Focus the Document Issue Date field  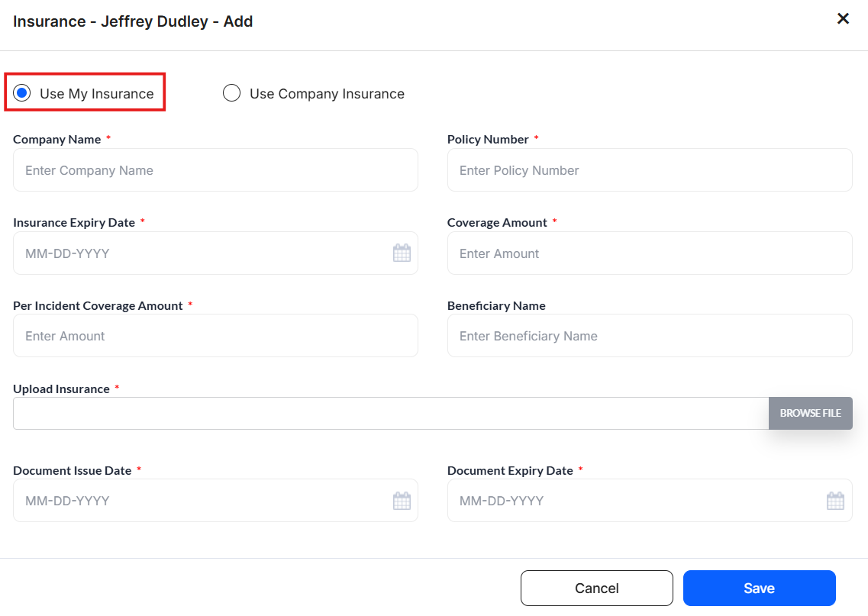(x=215, y=500)
